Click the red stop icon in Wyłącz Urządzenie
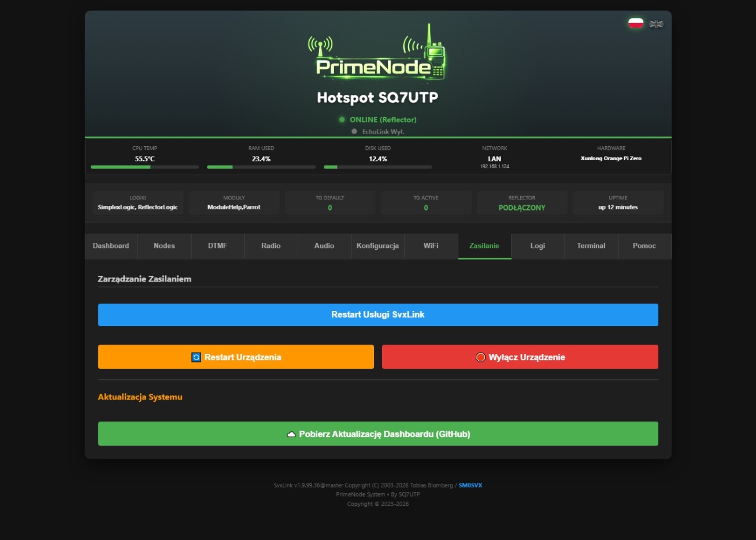 click(x=480, y=357)
